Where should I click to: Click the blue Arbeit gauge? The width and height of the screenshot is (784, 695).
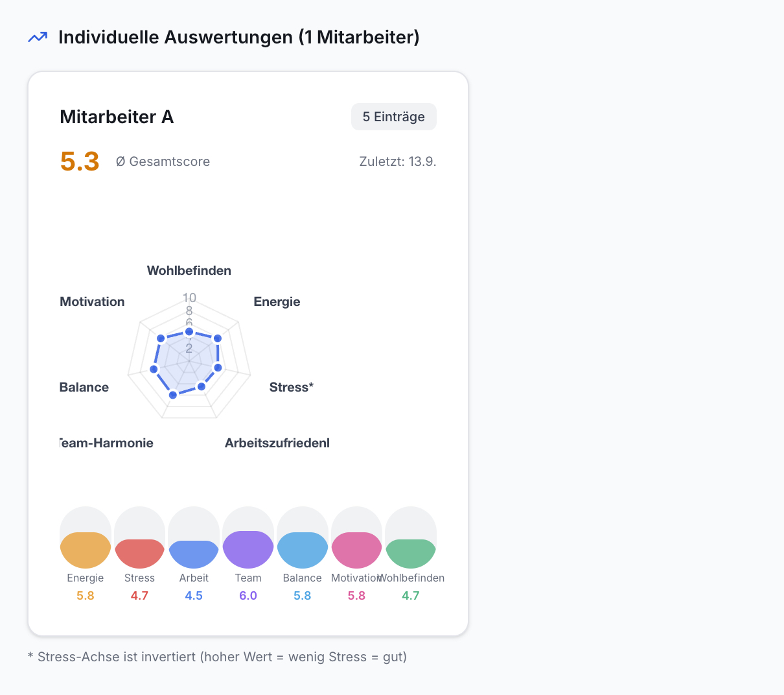pos(194,537)
